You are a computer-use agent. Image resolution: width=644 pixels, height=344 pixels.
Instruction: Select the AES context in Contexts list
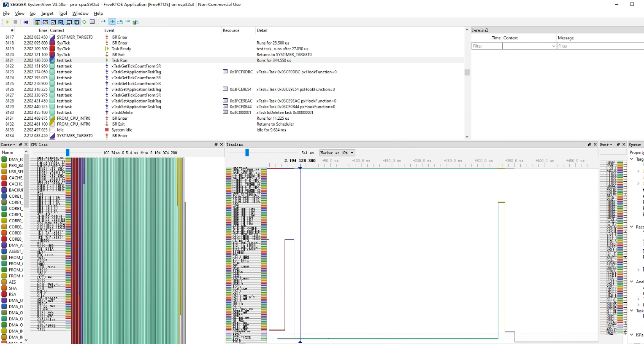pos(12,282)
